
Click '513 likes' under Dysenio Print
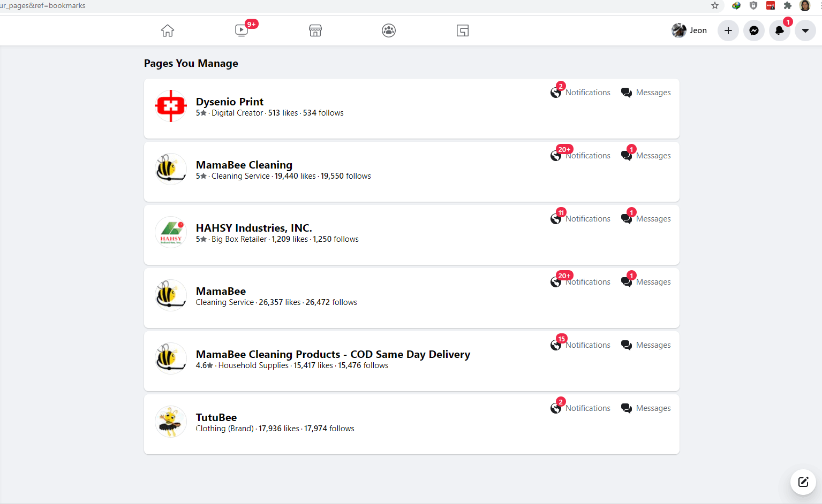tap(283, 113)
